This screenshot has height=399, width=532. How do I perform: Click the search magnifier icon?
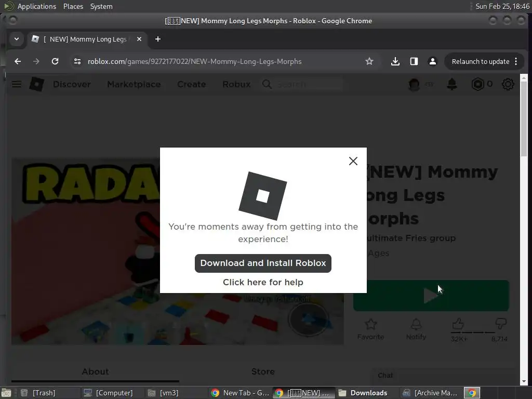[267, 84]
